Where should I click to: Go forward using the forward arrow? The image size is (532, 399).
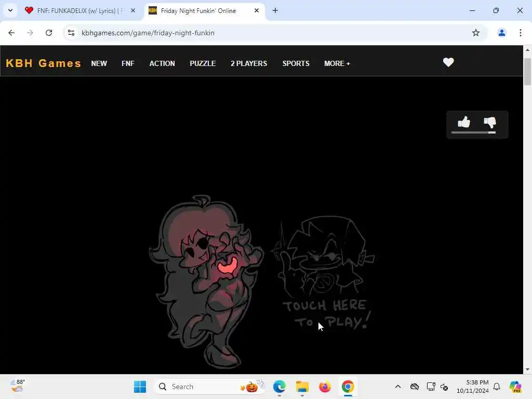30,33
